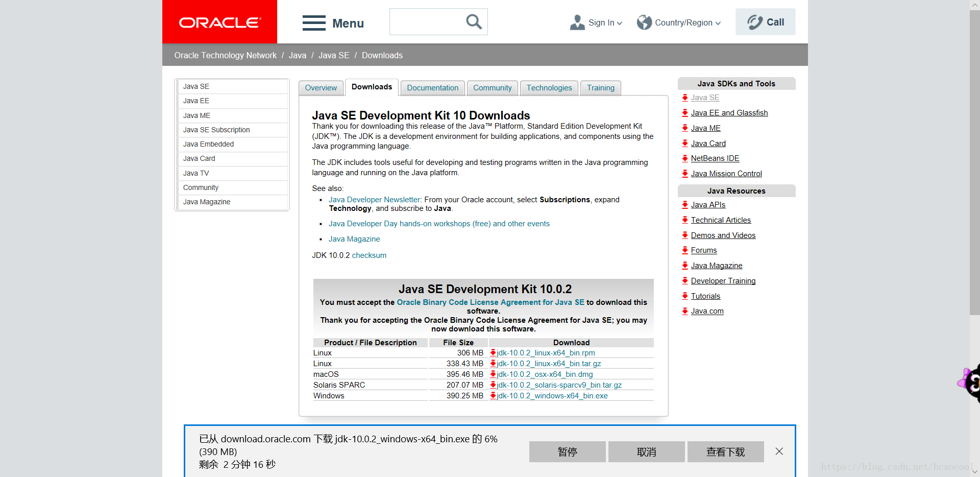The height and width of the screenshot is (477, 980).
Task: Click download arrow beside windows-x64_bin.exe
Action: pyautogui.click(x=493, y=396)
